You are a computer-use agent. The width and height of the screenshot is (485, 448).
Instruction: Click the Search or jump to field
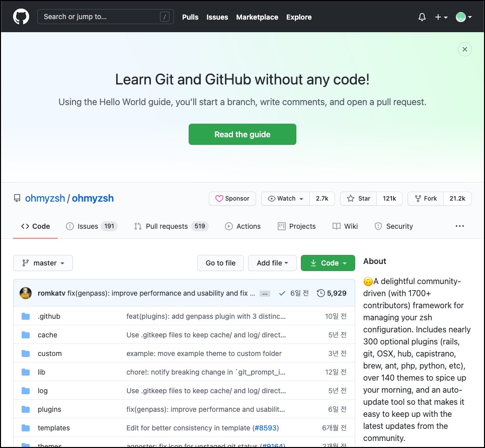[x=106, y=17]
